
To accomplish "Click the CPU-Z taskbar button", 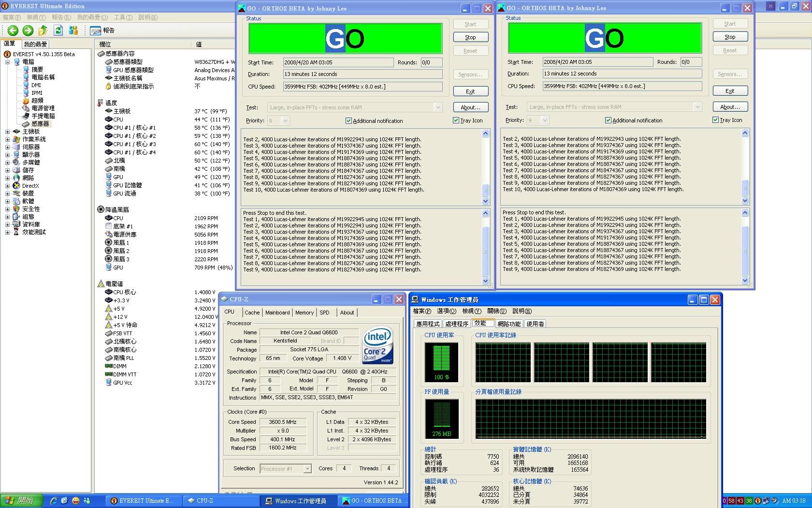I will [220, 501].
